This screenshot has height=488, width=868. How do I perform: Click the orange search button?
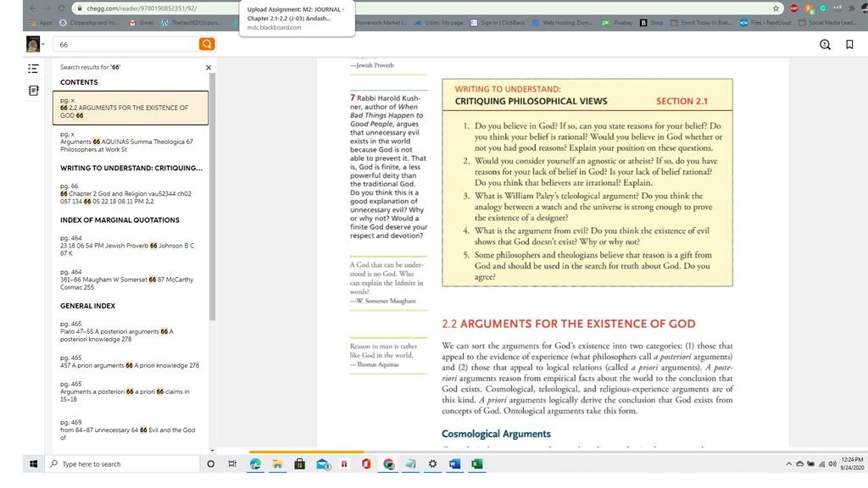(x=207, y=44)
